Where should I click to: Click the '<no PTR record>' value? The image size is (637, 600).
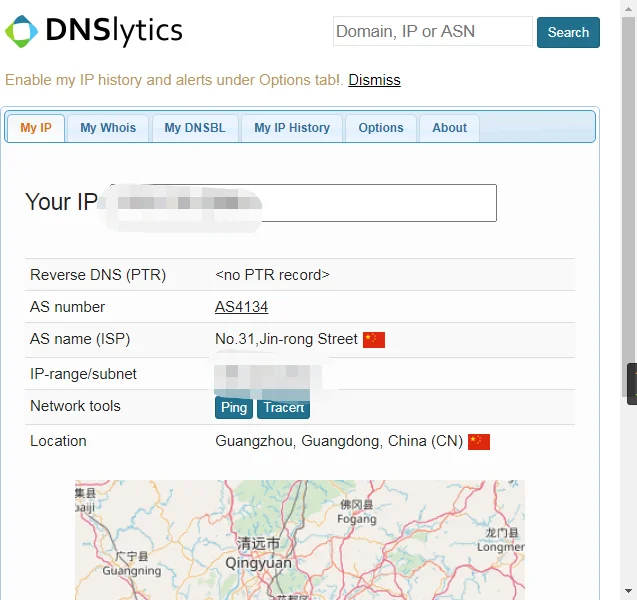pyautogui.click(x=272, y=275)
